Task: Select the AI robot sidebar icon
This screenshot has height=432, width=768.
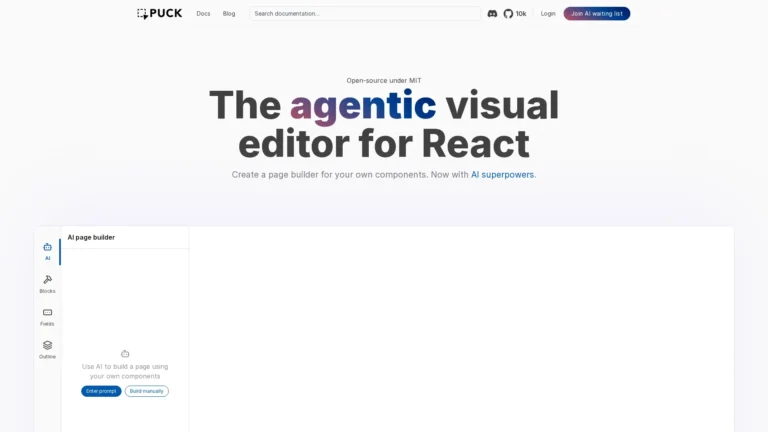Action: [x=47, y=247]
